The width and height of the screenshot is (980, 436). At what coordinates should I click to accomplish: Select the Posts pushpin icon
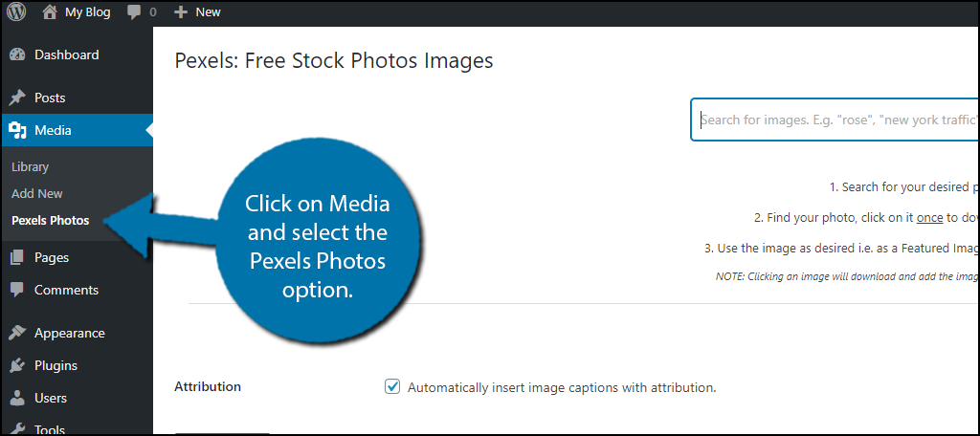17,98
